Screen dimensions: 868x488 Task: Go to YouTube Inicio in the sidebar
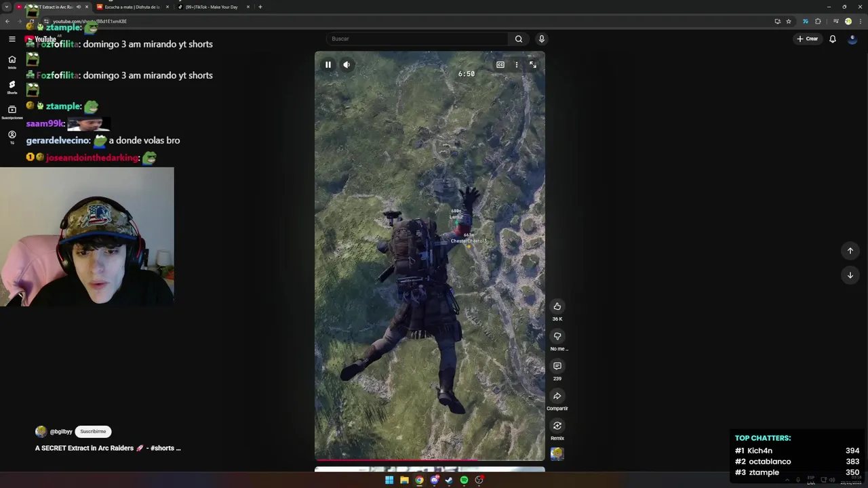tap(12, 62)
